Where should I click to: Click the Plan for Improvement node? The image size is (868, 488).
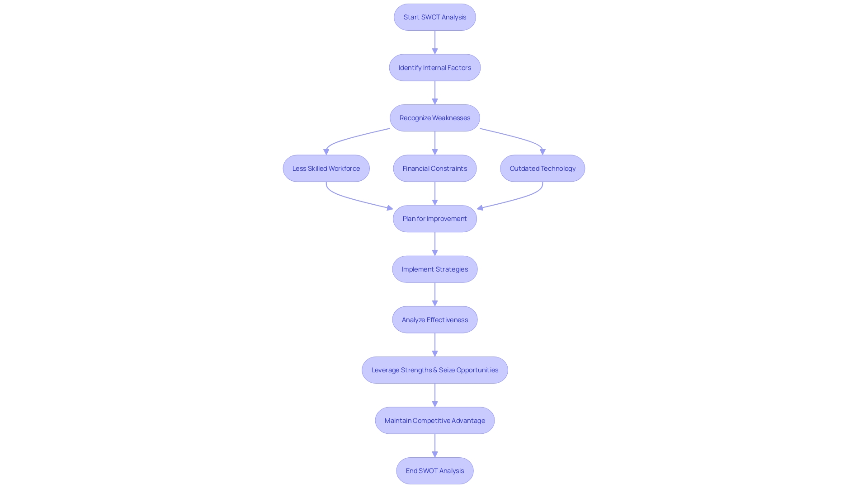point(434,219)
